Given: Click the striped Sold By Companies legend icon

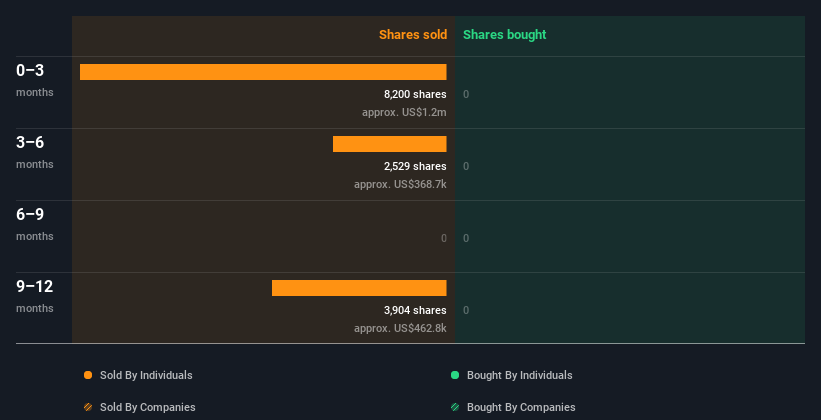Looking at the screenshot, I should tap(88, 407).
